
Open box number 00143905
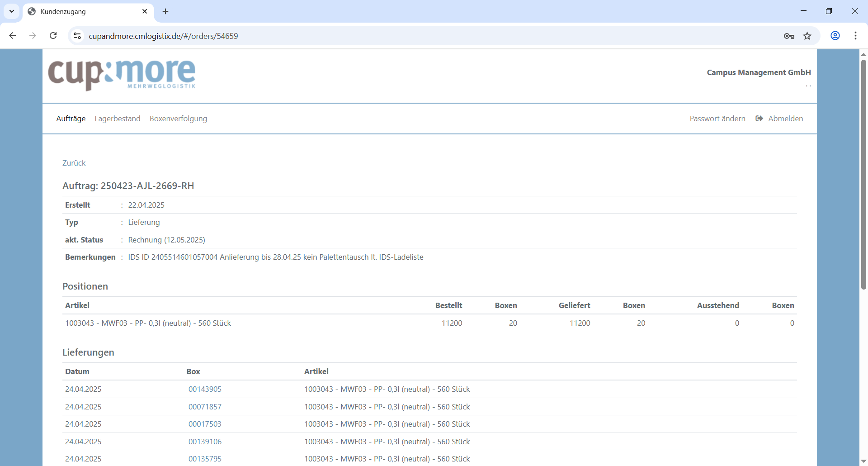[x=205, y=389]
